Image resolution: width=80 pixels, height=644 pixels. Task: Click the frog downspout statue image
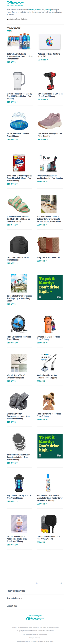click(x=19, y=401)
